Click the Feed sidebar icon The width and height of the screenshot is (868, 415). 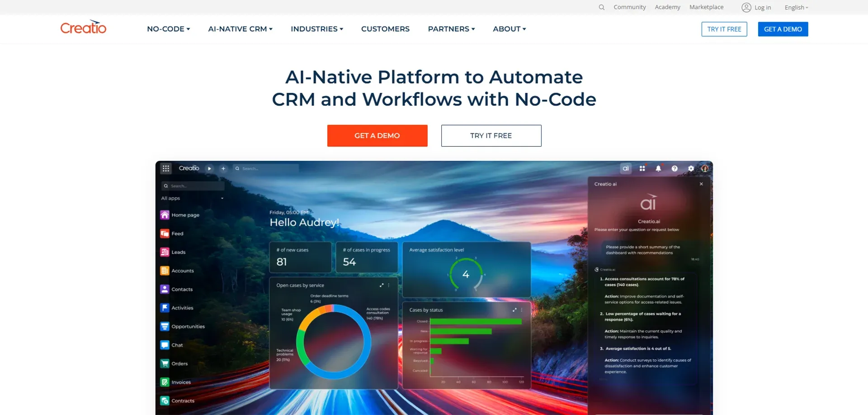[165, 233]
